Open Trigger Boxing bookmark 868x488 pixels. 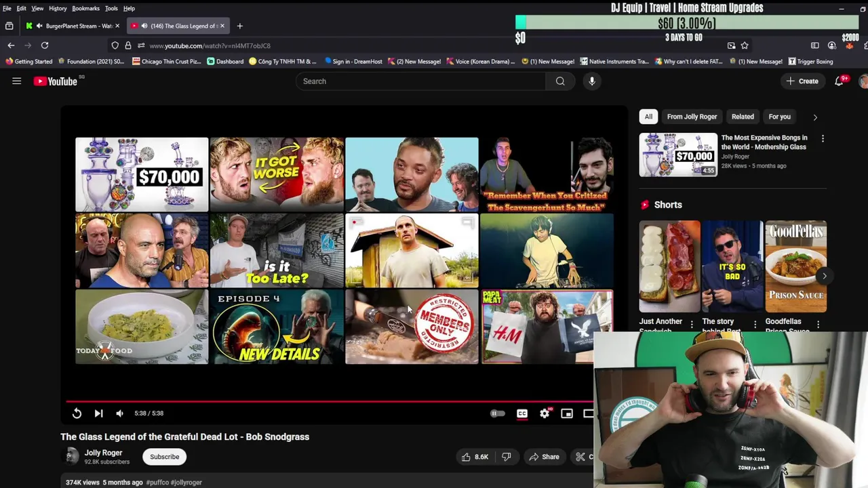(810, 62)
